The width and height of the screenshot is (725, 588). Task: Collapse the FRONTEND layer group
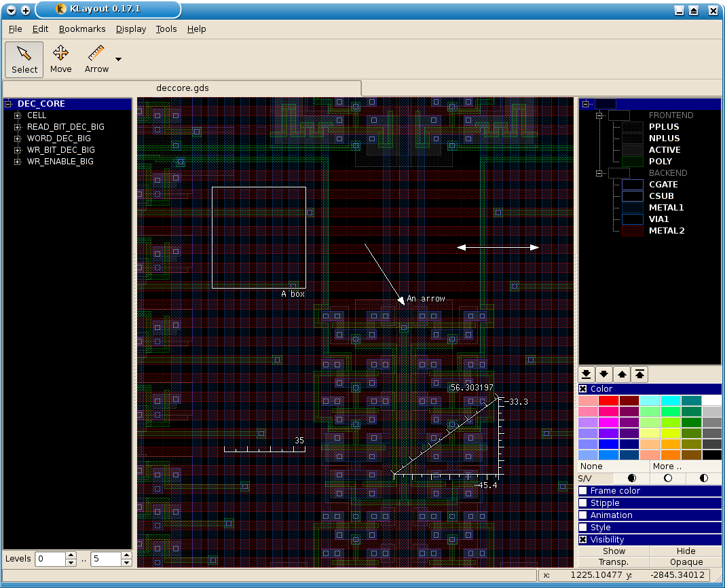599,115
